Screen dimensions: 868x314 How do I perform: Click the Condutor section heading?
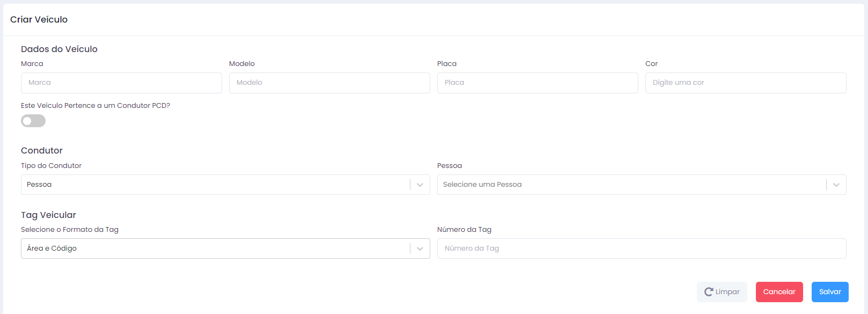point(42,150)
